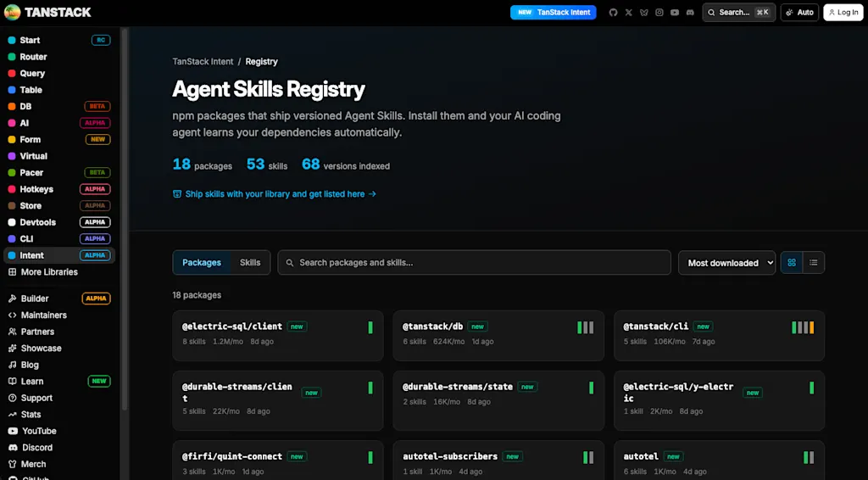Click the Log In button
This screenshot has height=480, width=868.
(x=843, y=12)
